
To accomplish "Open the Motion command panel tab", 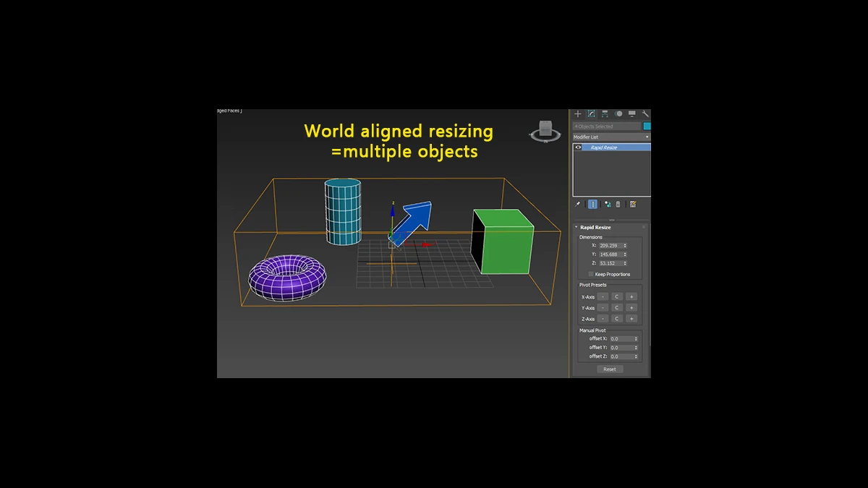I will (618, 114).
